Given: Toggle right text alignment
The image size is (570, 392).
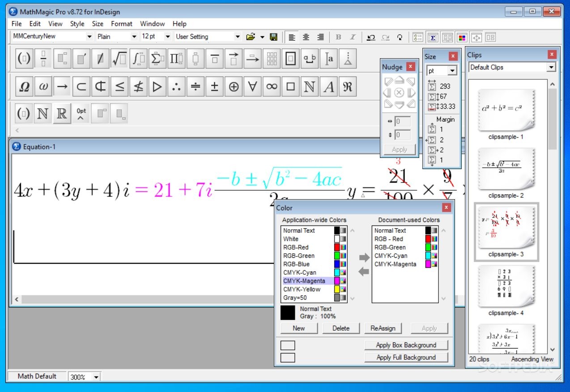Looking at the screenshot, I should pyautogui.click(x=320, y=38).
